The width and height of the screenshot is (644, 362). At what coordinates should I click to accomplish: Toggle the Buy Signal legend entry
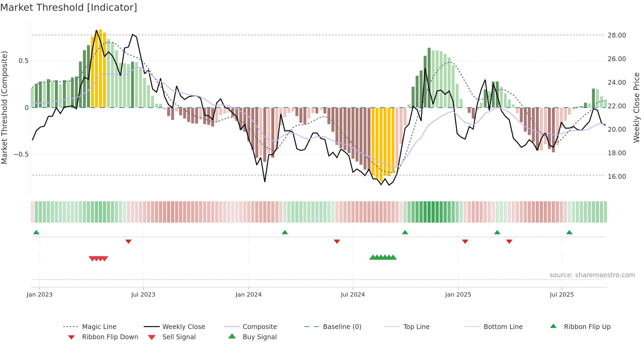(x=252, y=337)
